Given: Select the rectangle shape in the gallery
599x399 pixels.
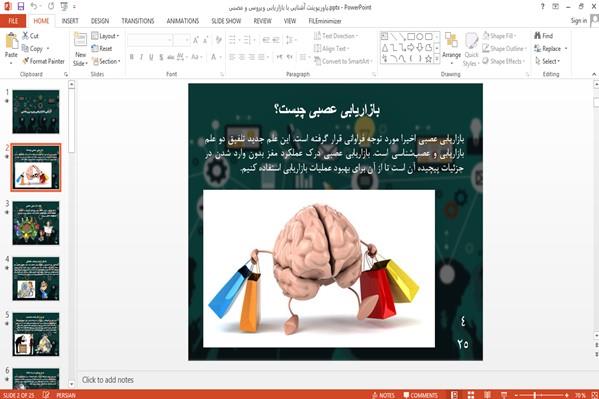Looking at the screenshot, I should 411,37.
